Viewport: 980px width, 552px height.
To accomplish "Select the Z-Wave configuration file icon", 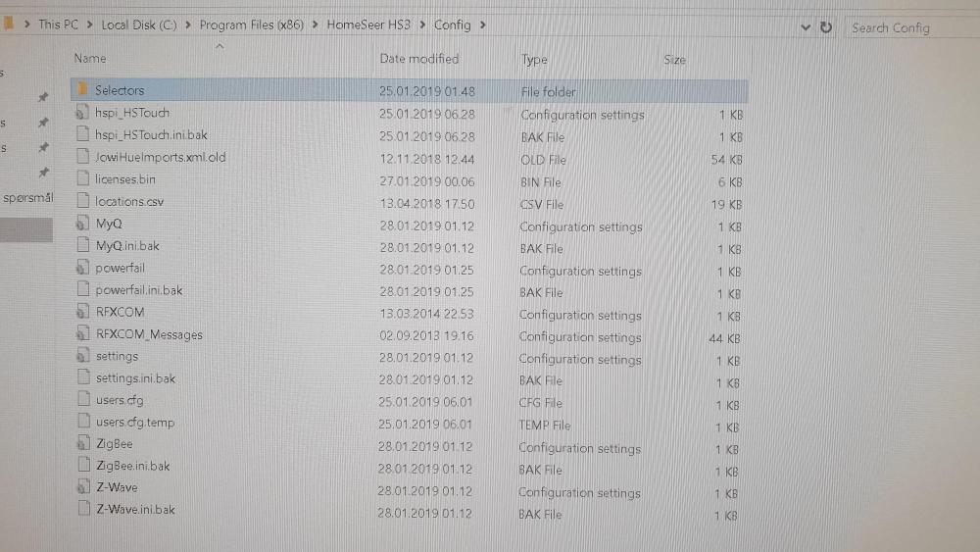I will tap(83, 488).
